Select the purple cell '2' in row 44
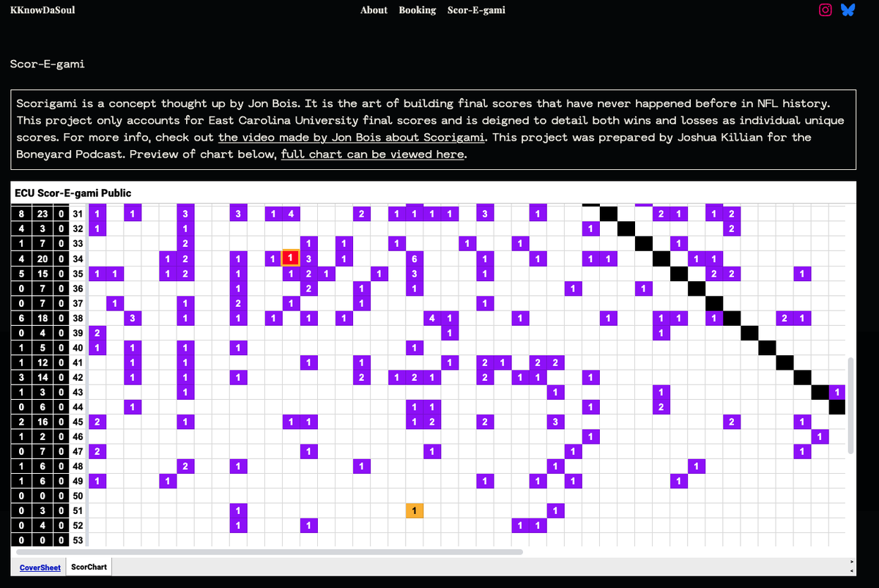The height and width of the screenshot is (588, 879). [661, 407]
